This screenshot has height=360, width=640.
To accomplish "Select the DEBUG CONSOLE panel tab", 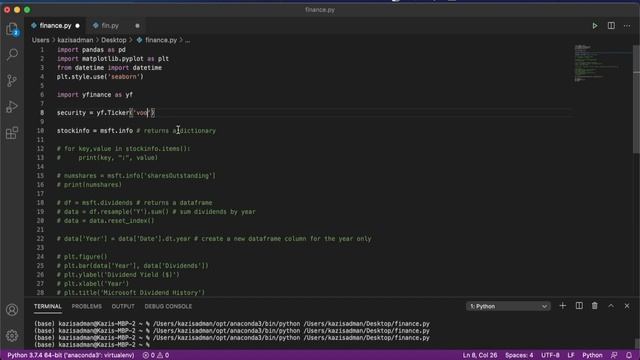I will 168,306.
